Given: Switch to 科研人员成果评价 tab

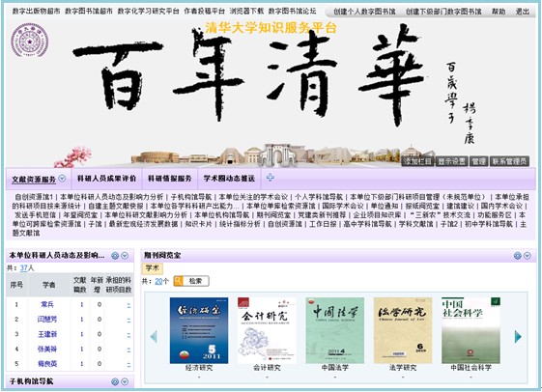Looking at the screenshot, I should 106,179.
